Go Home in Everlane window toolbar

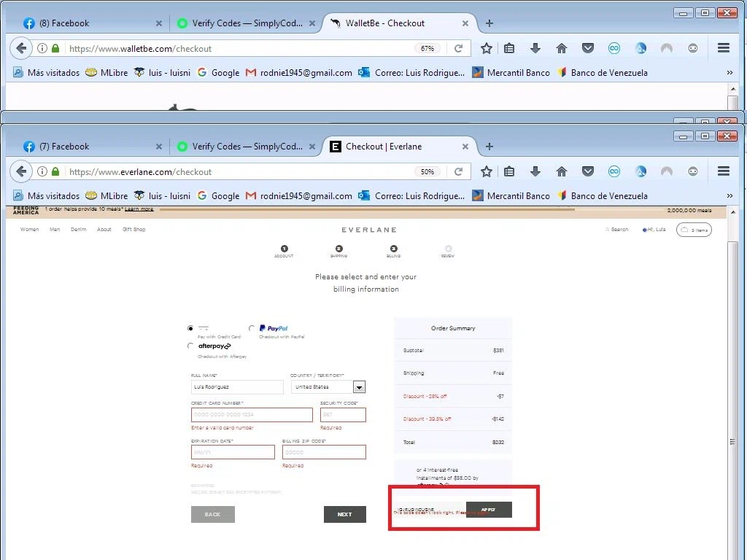562,171
